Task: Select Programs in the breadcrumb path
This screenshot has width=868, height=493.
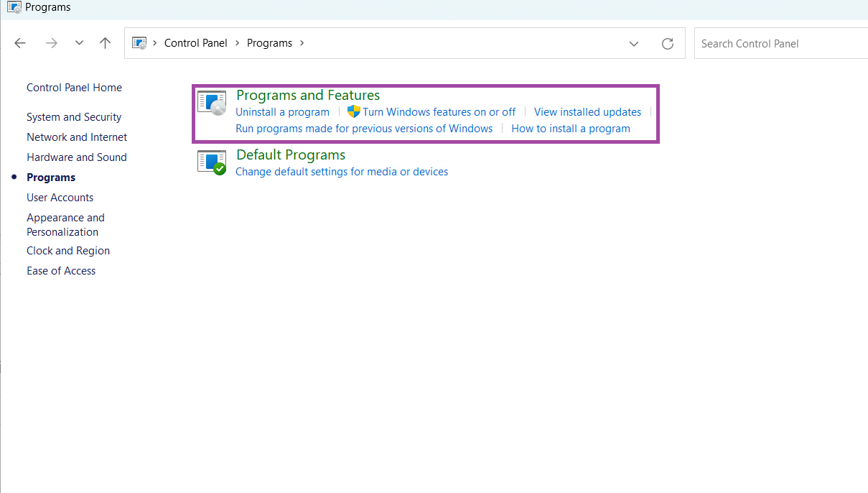Action: 269,42
